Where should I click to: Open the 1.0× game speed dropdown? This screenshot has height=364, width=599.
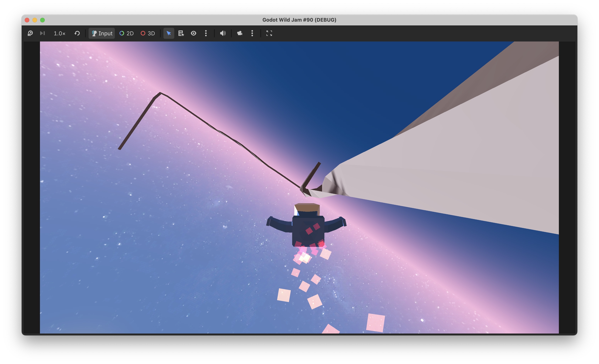pyautogui.click(x=59, y=33)
